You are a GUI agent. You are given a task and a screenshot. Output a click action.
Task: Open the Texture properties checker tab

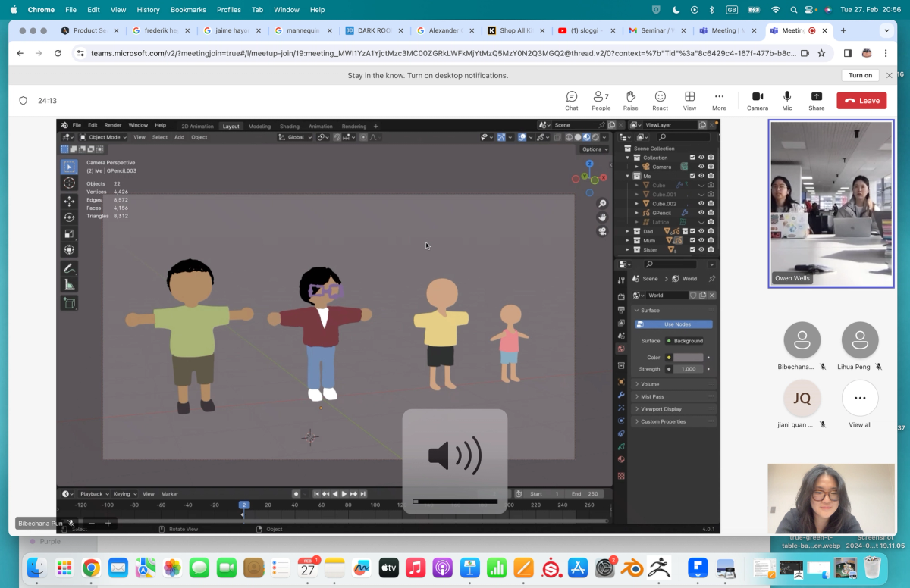click(621, 476)
